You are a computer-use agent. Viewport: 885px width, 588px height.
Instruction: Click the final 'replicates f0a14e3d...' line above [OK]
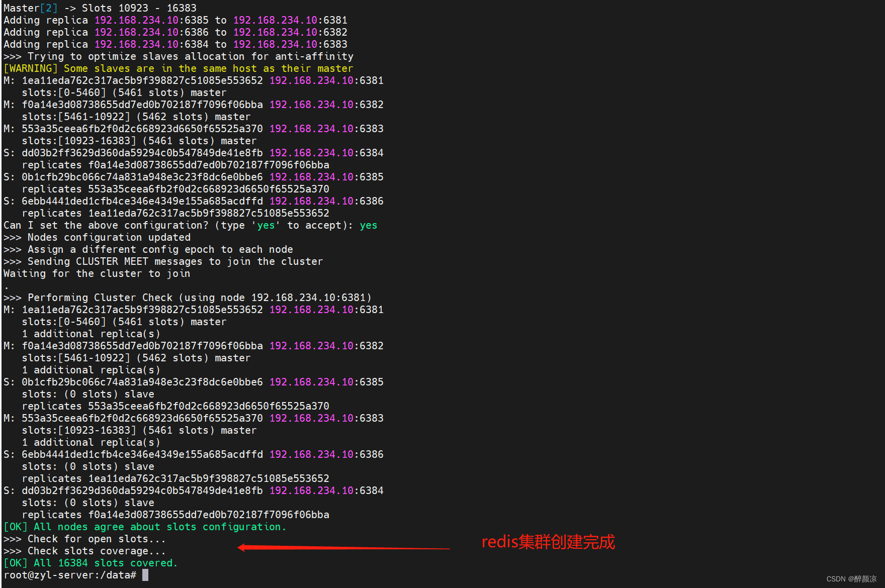(175, 515)
